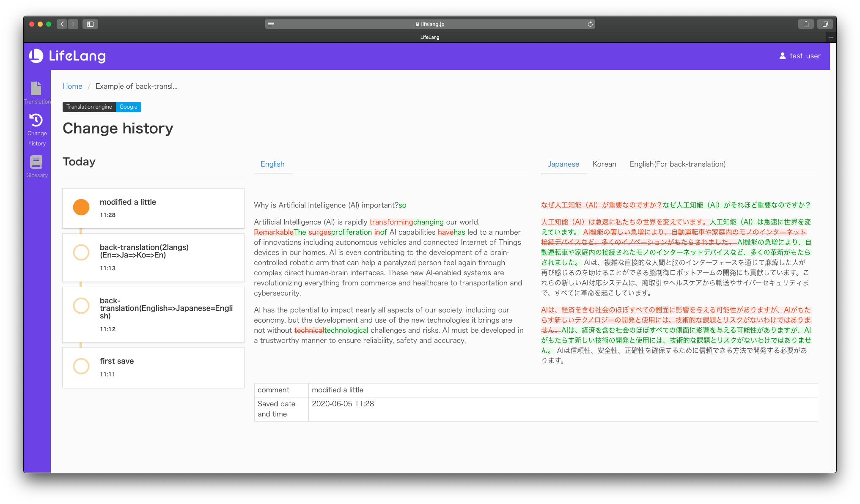The image size is (860, 504).
Task: Click the reader view icon in address bar
Action: 271,24
